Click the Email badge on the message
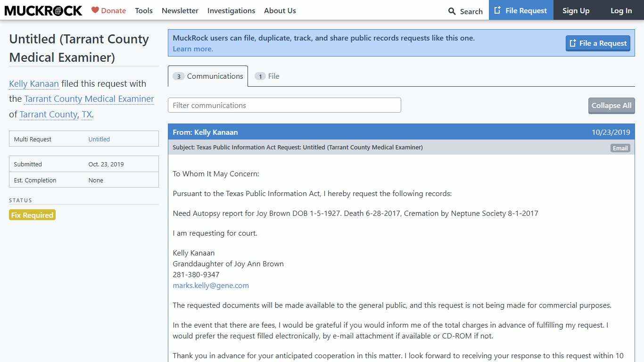This screenshot has width=644, height=362. point(620,148)
